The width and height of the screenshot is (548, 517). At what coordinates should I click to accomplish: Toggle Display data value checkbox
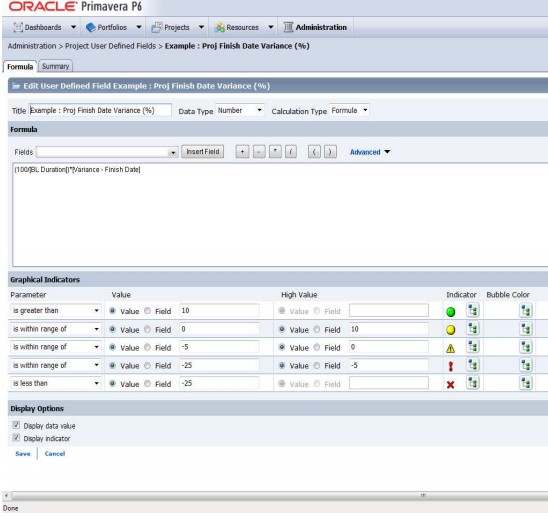click(x=16, y=425)
